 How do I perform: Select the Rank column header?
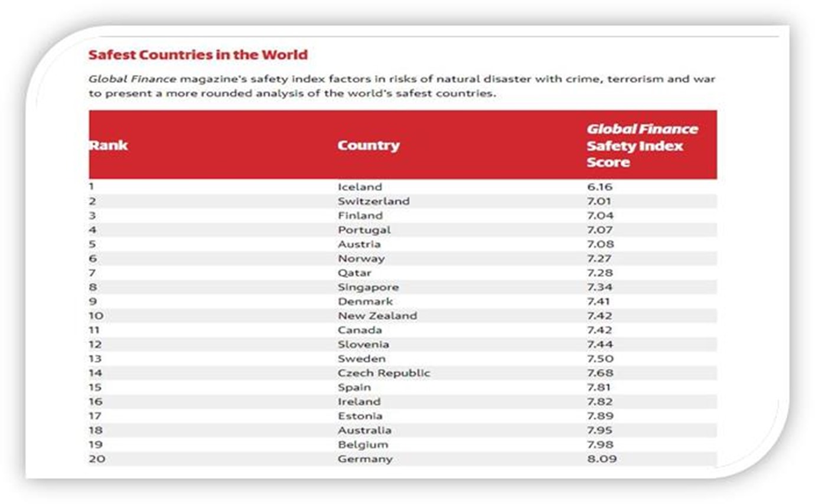[109, 145]
